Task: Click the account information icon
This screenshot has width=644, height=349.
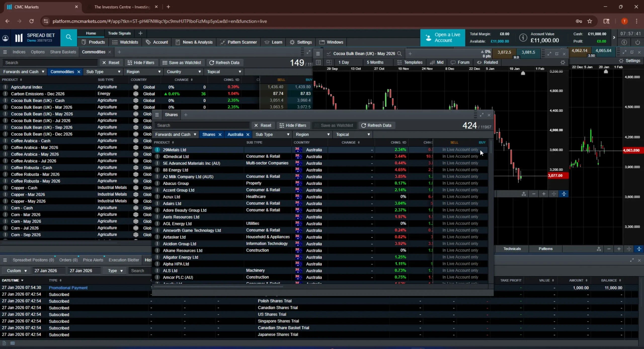Action: [523, 37]
